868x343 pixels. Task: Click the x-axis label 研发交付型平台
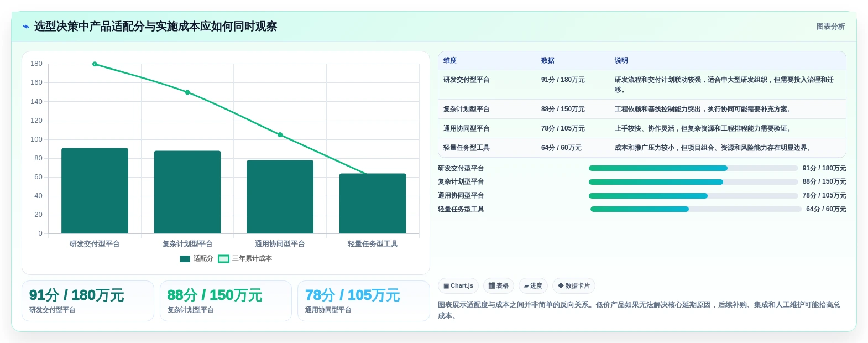tap(95, 244)
